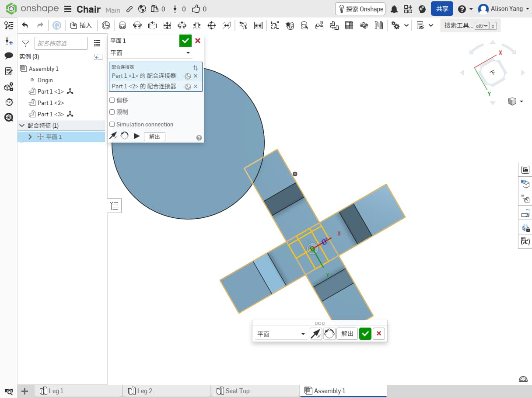532x398 pixels.
Task: Enable the Limits (限制) checkbox
Action: (x=112, y=112)
